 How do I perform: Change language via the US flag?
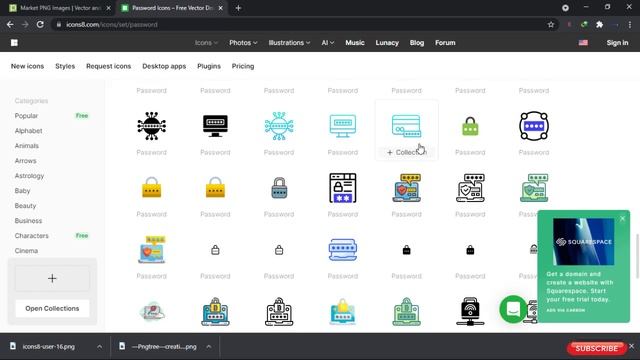coord(583,42)
